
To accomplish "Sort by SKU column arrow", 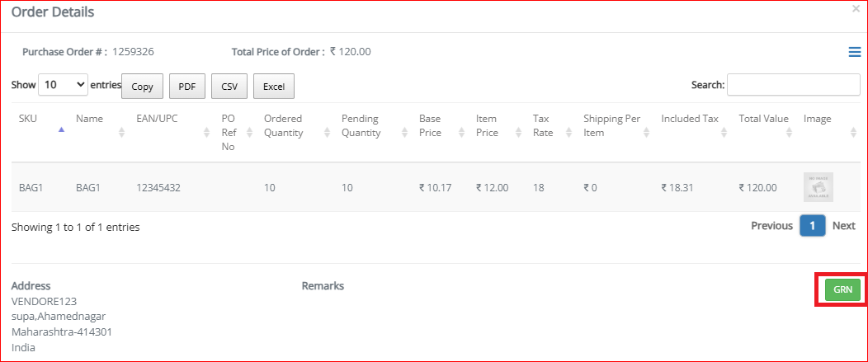I will point(61,129).
